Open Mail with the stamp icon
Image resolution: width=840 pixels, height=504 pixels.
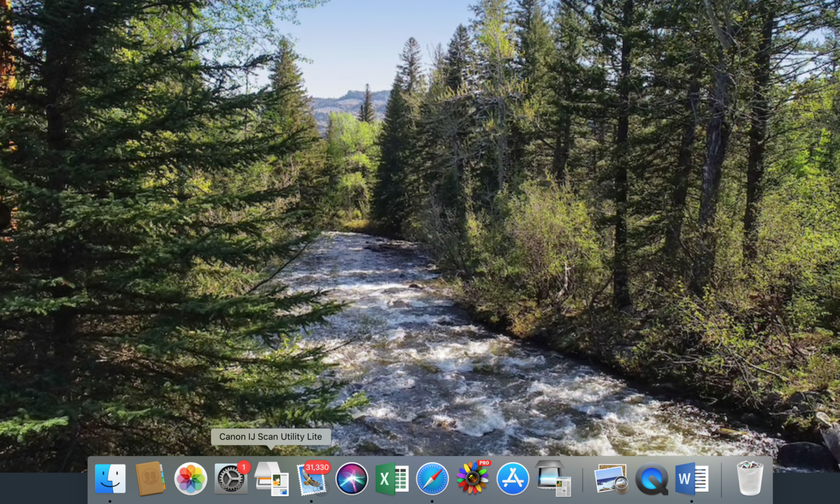tap(311, 479)
